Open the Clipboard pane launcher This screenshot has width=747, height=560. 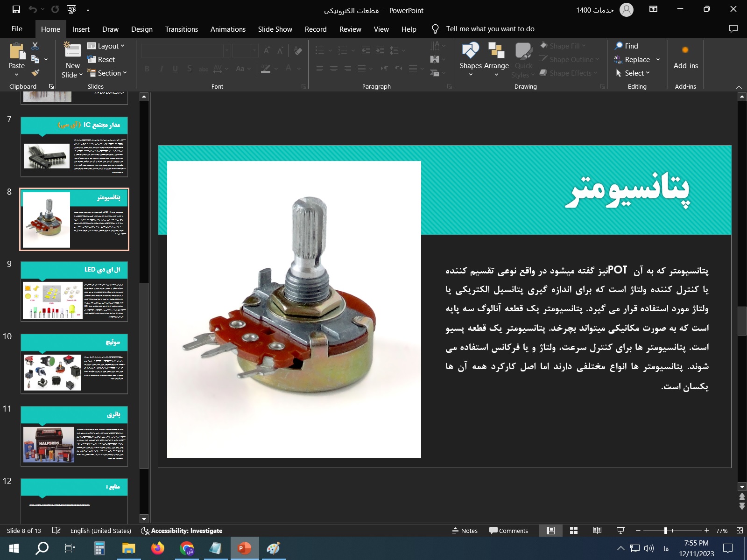click(51, 86)
